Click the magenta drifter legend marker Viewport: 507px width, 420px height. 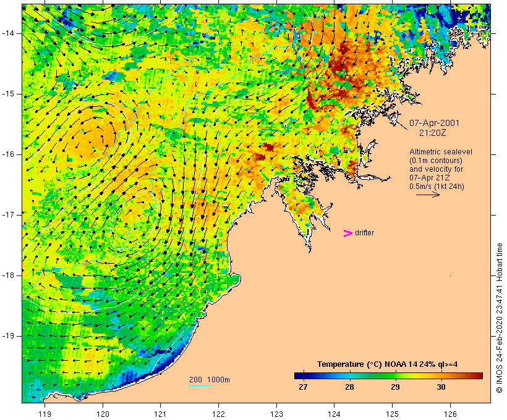click(x=348, y=233)
